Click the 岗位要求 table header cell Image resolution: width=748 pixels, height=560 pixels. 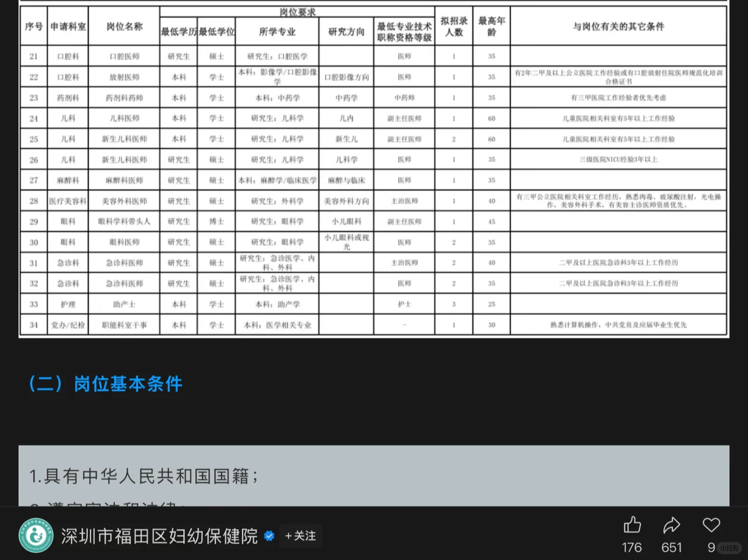(x=297, y=11)
